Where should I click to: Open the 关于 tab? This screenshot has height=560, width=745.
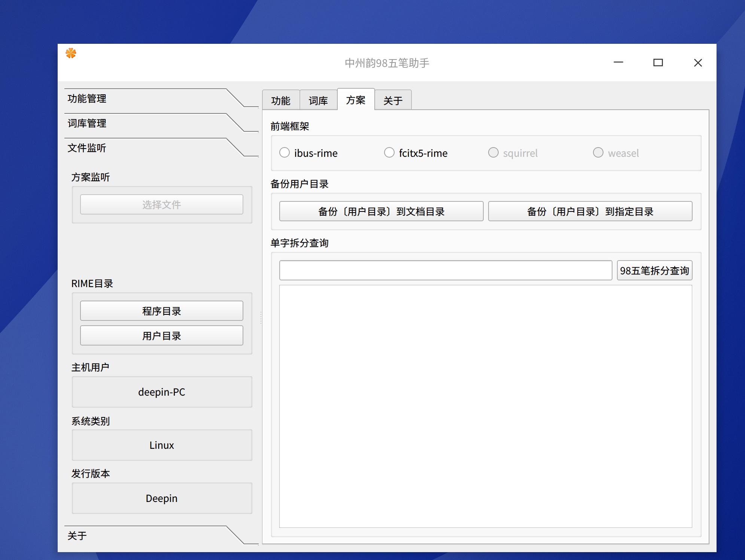(393, 100)
